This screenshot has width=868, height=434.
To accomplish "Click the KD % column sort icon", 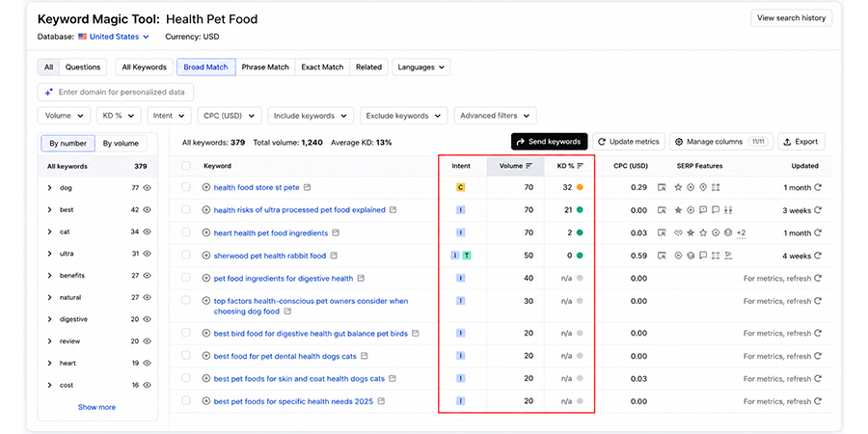I will 580,166.
